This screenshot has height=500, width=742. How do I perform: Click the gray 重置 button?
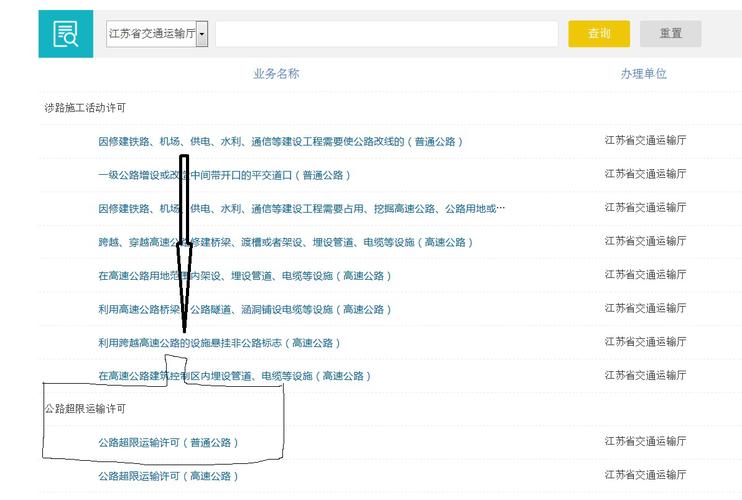[671, 34]
